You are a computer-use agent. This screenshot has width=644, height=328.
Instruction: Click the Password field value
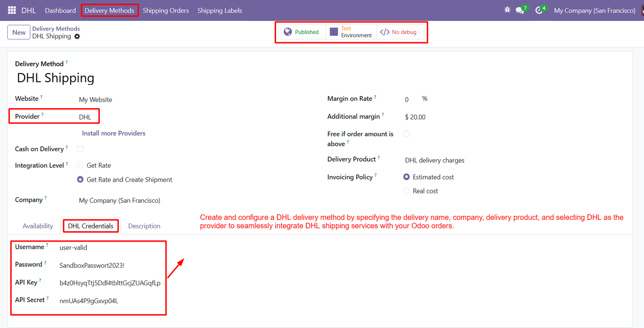tap(92, 265)
